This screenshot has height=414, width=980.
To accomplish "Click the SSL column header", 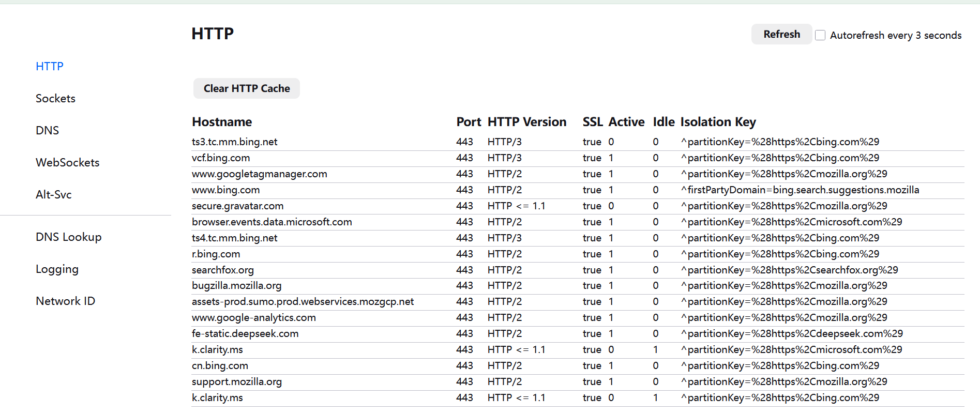I will [x=593, y=122].
